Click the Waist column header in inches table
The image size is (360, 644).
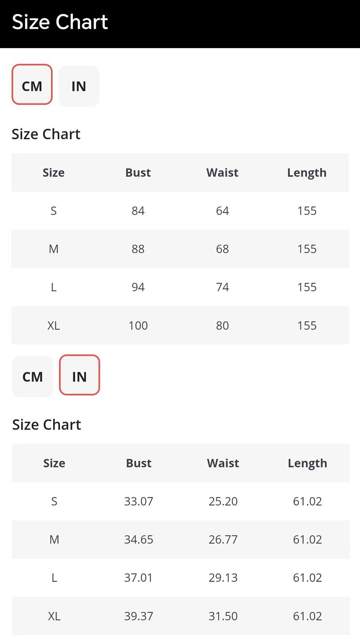[223, 463]
